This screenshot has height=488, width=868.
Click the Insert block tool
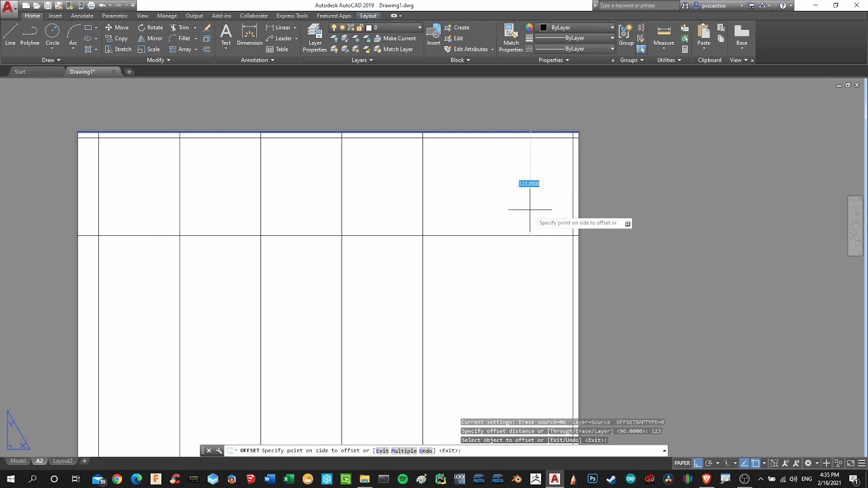point(433,35)
